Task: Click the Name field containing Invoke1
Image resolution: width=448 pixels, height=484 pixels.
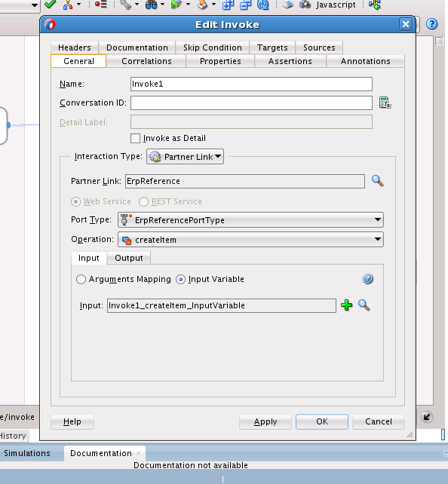Action: point(251,84)
